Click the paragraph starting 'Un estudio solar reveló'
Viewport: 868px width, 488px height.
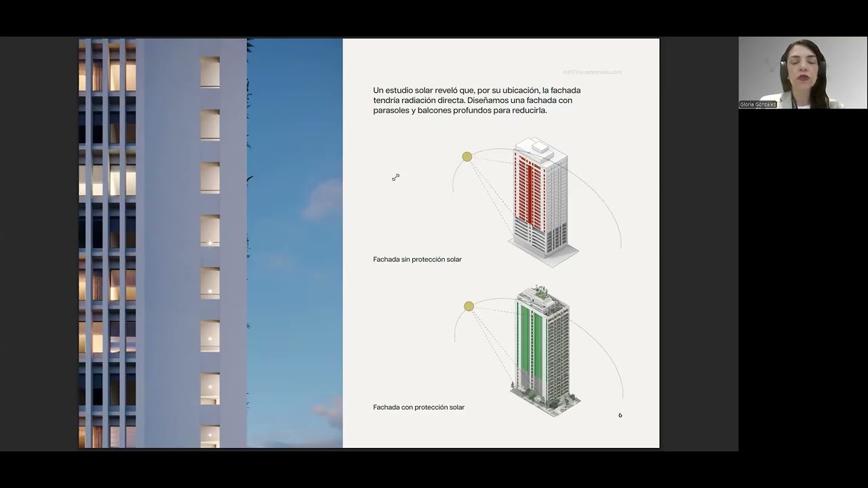point(477,100)
